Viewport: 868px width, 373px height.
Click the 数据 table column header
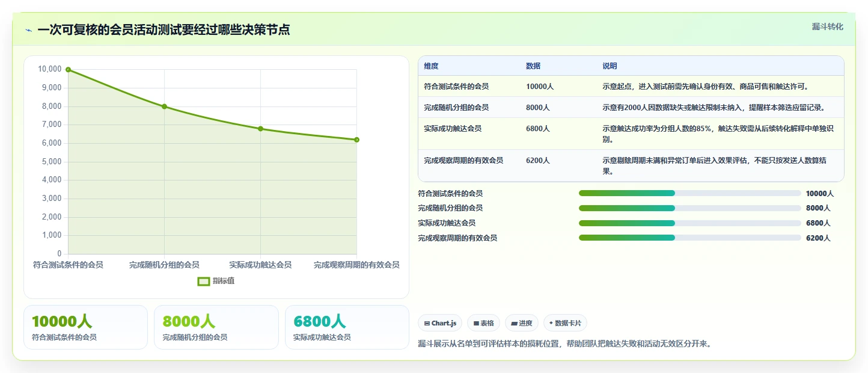pyautogui.click(x=533, y=66)
